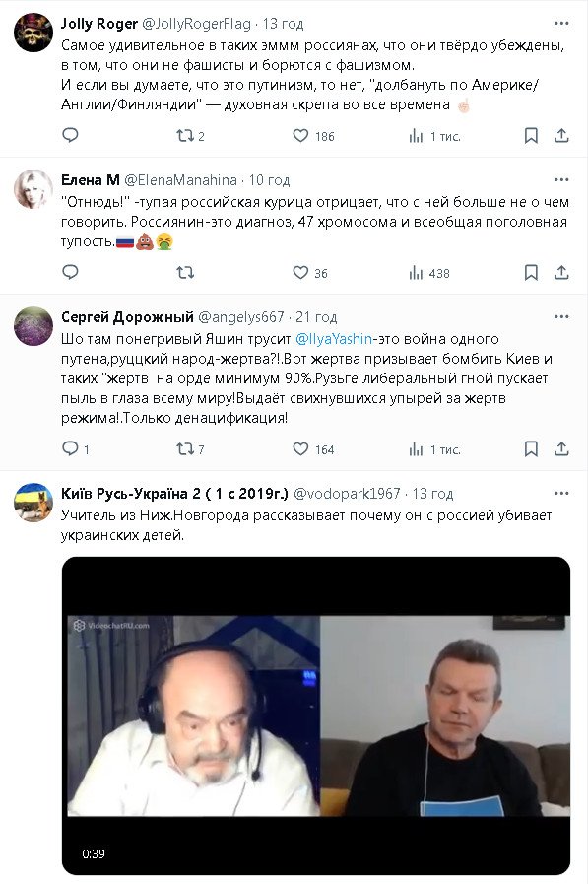The image size is (588, 884).
Task: Reply to Сергей Дорожный's tweet
Action: click(76, 448)
